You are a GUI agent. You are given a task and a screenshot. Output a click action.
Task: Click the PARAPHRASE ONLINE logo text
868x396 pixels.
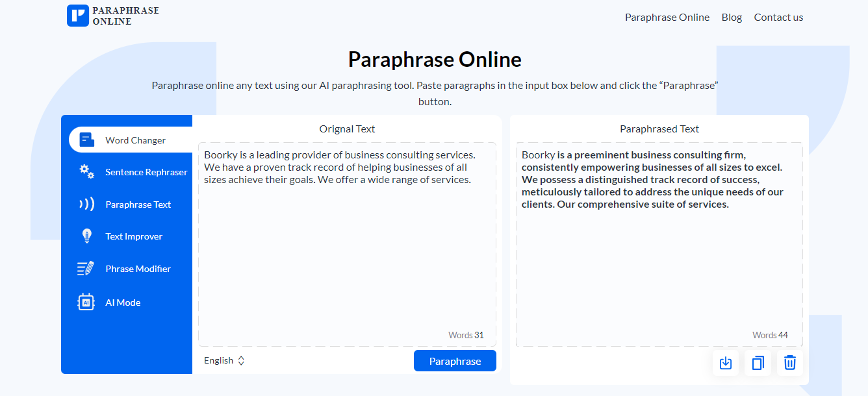pyautogui.click(x=125, y=16)
